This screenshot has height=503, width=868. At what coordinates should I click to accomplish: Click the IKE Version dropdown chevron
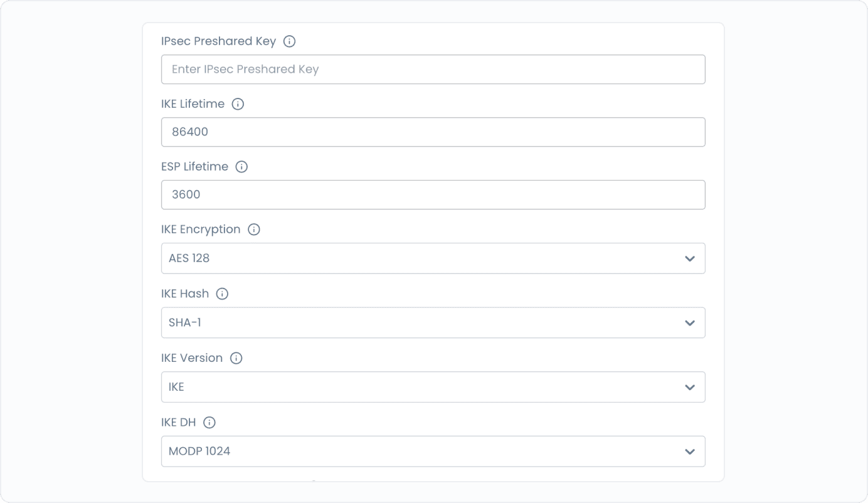pos(689,387)
